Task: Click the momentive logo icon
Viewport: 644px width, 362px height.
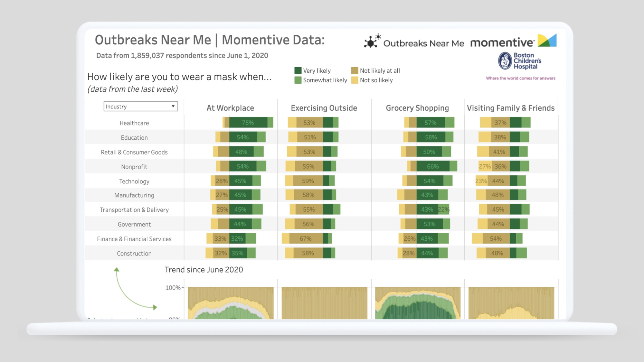Action: click(x=547, y=41)
